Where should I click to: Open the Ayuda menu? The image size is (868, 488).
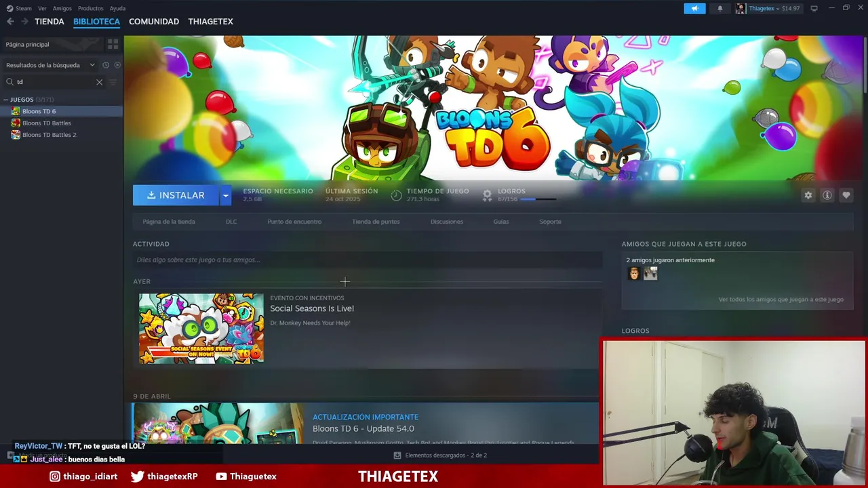117,8
